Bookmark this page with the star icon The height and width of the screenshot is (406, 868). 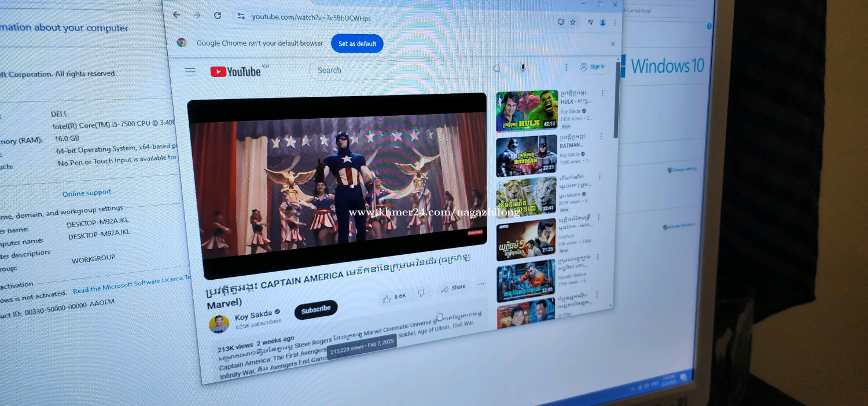click(573, 22)
